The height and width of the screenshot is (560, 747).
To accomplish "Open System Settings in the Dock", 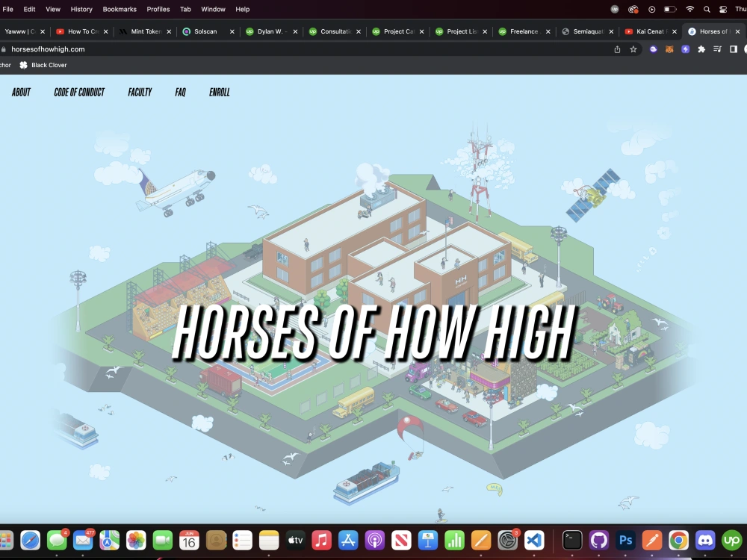I will 507,541.
